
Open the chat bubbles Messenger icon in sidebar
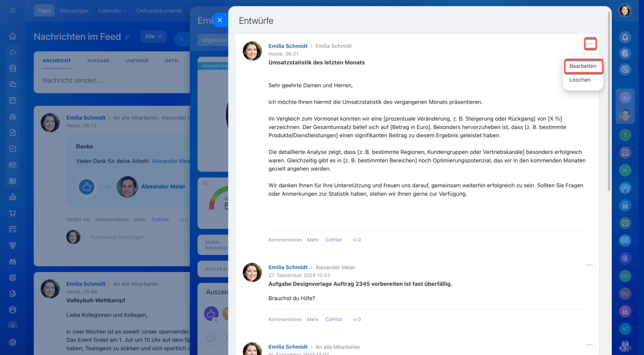click(13, 84)
